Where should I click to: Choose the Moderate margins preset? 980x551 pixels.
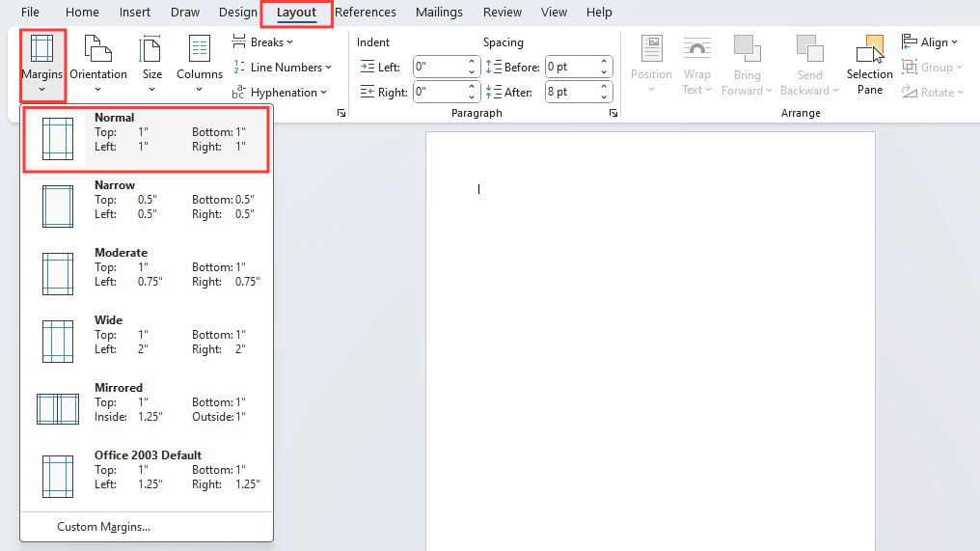pyautogui.click(x=147, y=274)
